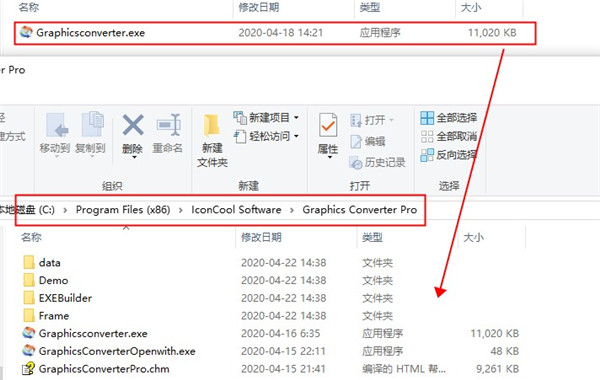Click 反向选择 (Invert selection)

click(449, 155)
